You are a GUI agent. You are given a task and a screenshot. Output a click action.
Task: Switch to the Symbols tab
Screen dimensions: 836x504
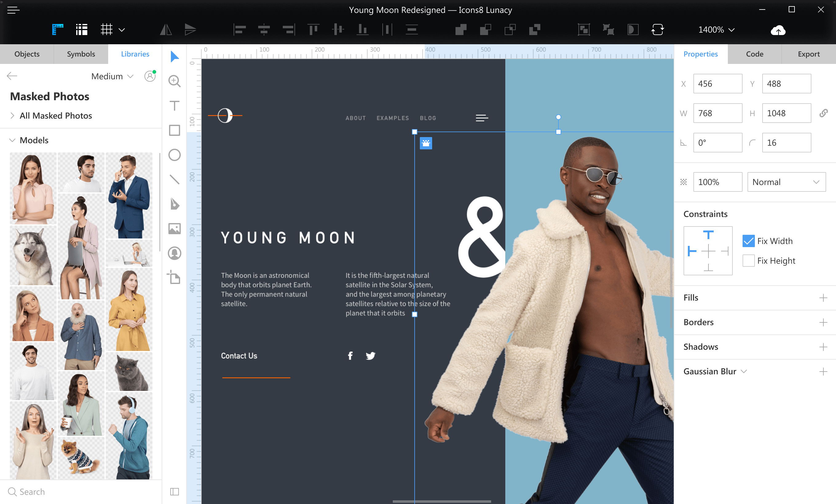81,54
